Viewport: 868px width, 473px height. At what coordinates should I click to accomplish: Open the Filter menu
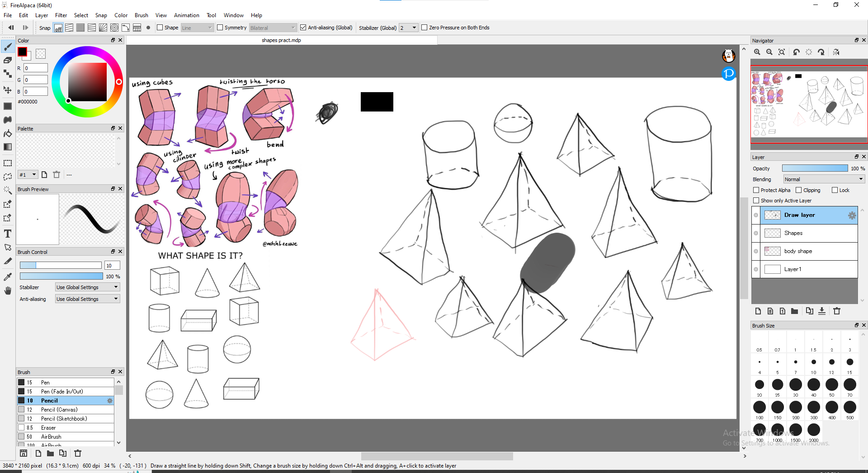tap(61, 15)
